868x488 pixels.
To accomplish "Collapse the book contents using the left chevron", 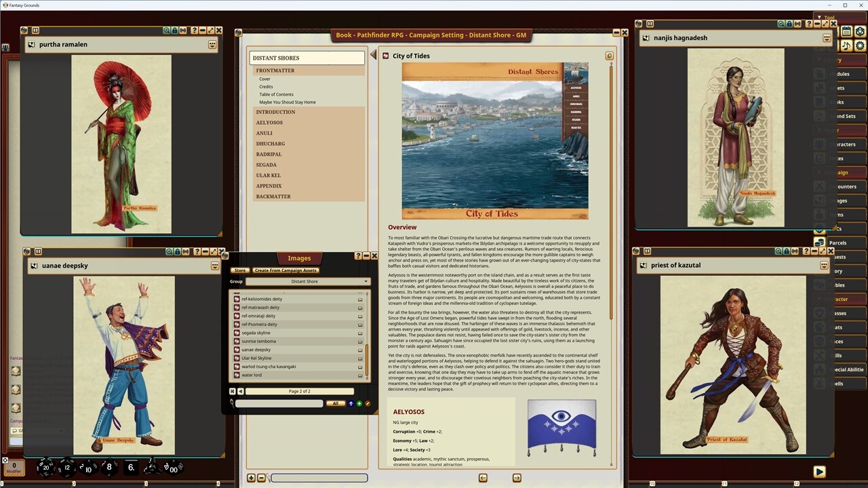I will click(x=374, y=55).
